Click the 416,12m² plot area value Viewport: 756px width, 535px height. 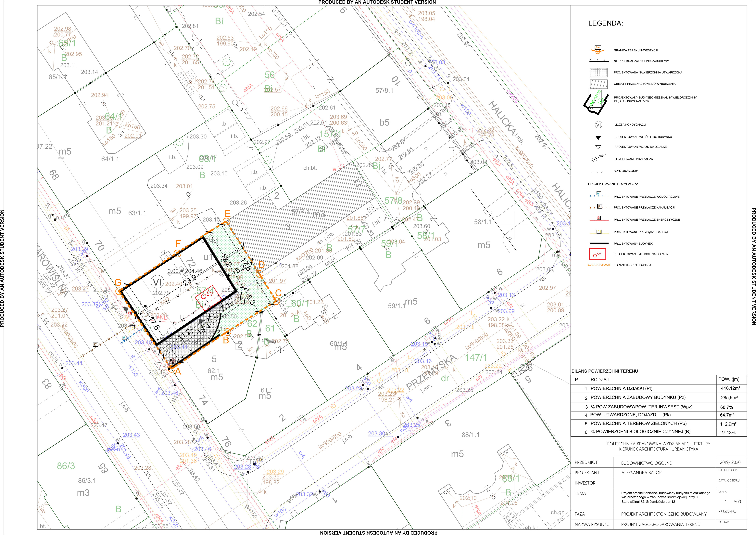(x=730, y=388)
